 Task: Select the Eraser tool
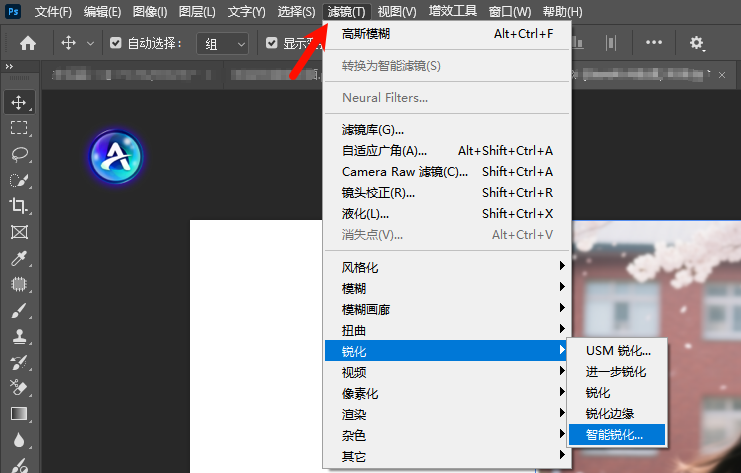[x=19, y=388]
